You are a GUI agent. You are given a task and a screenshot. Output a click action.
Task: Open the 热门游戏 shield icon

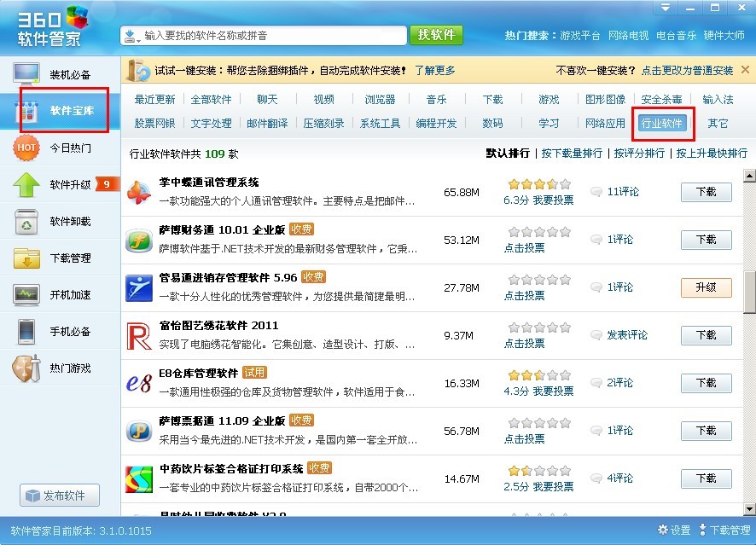click(x=26, y=368)
